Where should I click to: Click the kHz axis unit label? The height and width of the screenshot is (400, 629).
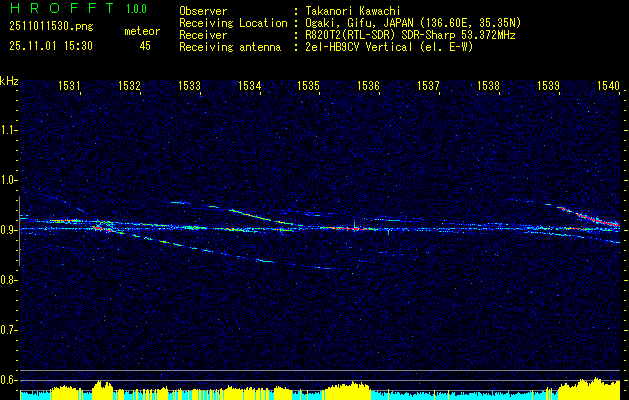(x=9, y=81)
